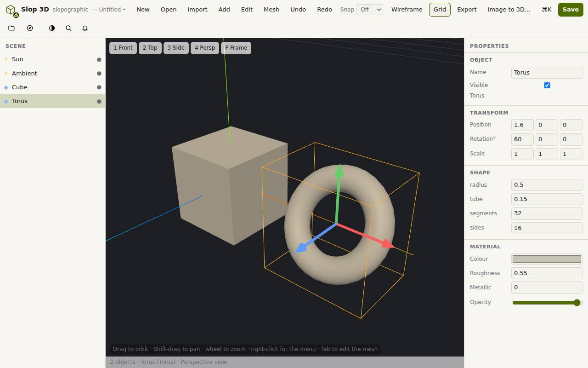The image size is (588, 368).
Task: Click the Save button
Action: tap(571, 9)
